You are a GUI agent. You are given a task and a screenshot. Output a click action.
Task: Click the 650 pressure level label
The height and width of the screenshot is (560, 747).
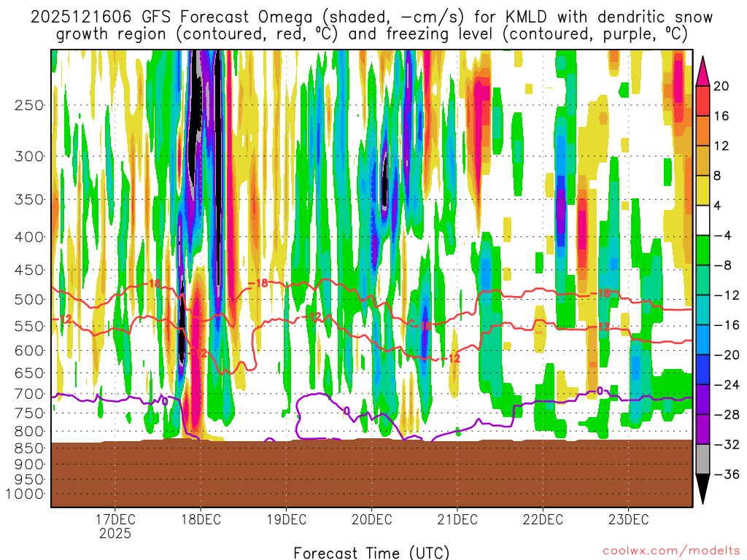(29, 373)
